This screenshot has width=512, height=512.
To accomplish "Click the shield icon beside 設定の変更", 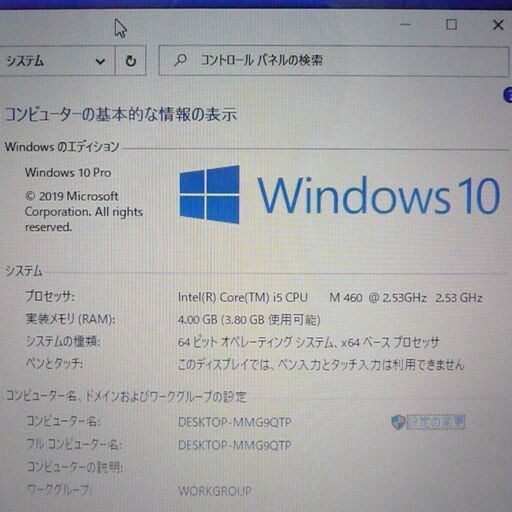I will [x=398, y=422].
